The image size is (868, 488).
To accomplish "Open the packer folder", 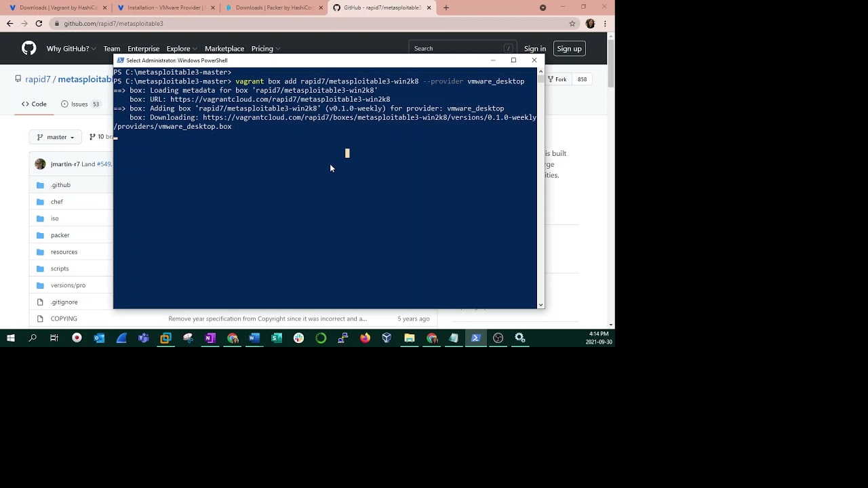I will coord(60,235).
